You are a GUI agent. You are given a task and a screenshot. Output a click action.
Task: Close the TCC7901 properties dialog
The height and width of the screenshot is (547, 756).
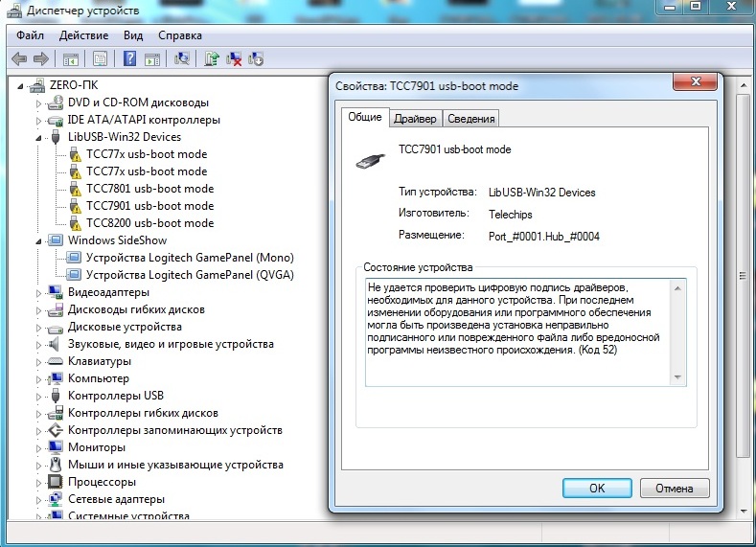pos(696,81)
